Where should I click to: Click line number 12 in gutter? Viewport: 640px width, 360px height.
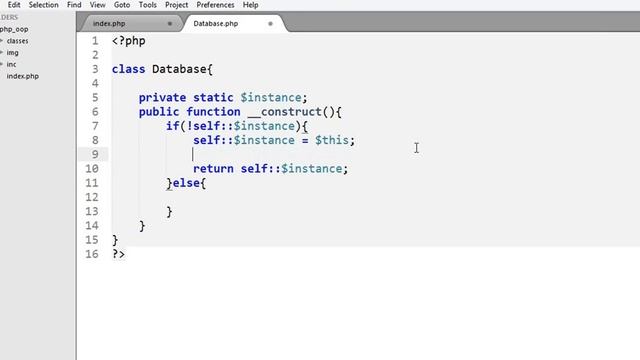point(92,197)
